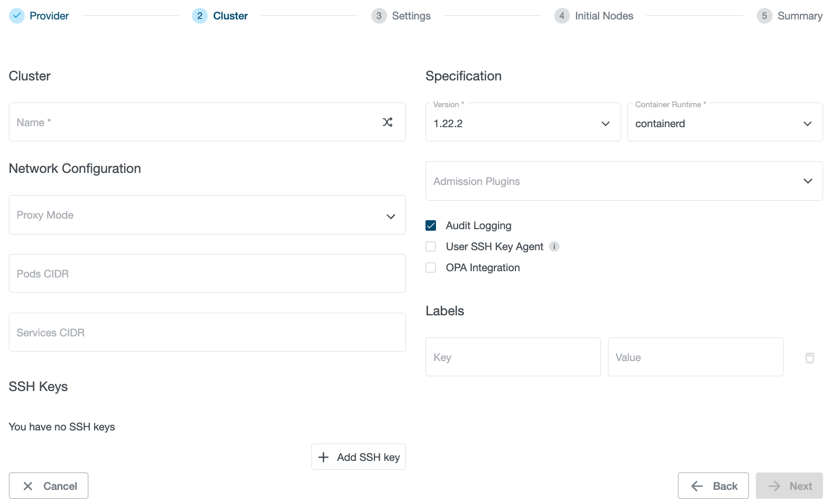This screenshot has width=832, height=504.
Task: Click the random name generator shuffle icon
Action: 388,122
